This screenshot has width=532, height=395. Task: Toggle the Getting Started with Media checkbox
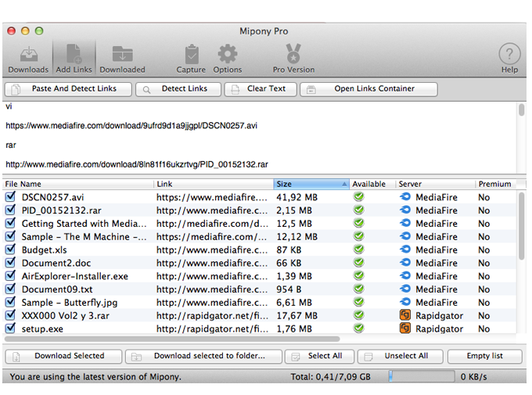pos(10,223)
